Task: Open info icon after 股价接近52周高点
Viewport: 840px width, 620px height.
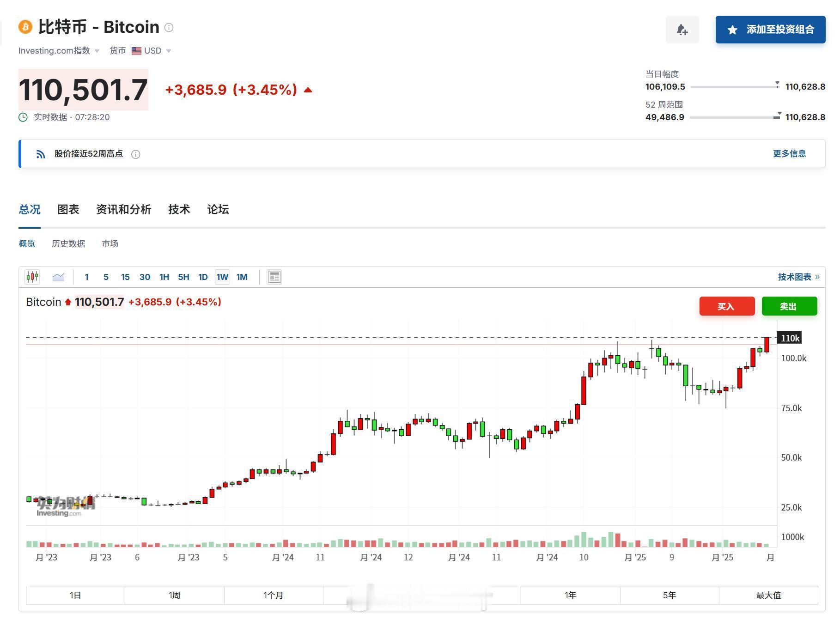Action: pyautogui.click(x=135, y=154)
